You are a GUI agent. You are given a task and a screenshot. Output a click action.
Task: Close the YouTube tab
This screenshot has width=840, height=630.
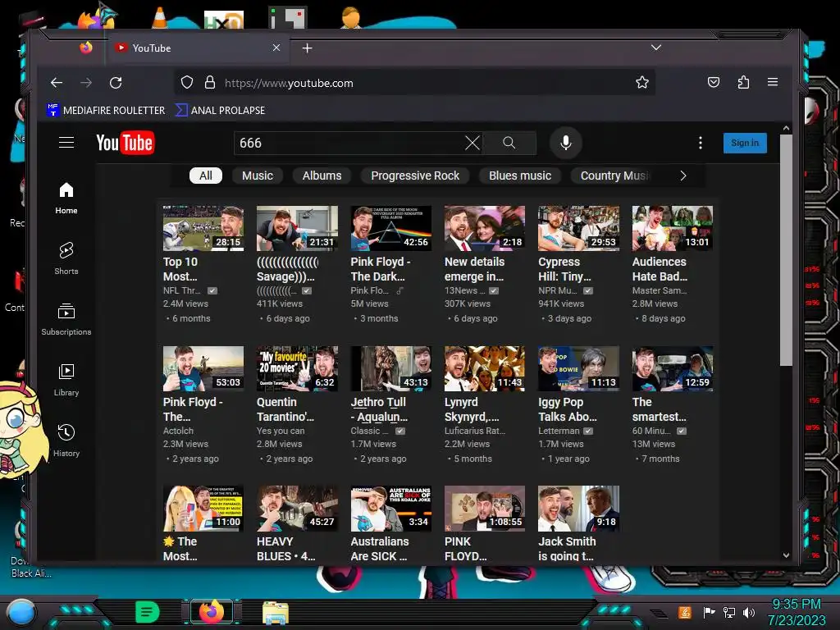[x=276, y=48]
